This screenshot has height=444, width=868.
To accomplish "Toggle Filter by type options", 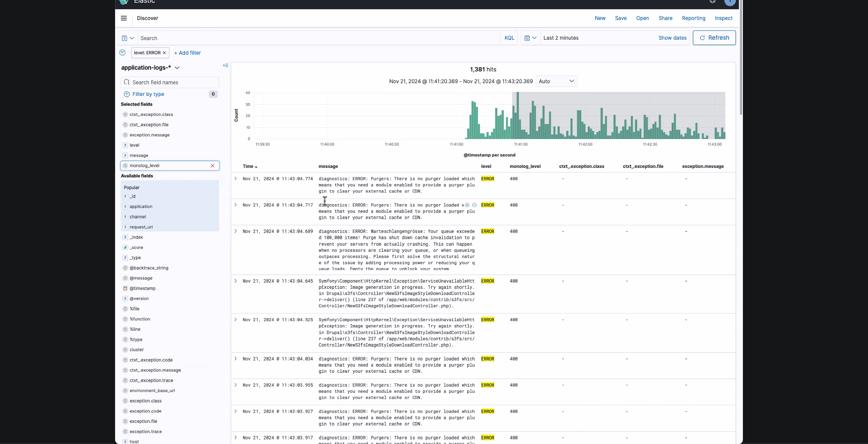I will [148, 94].
